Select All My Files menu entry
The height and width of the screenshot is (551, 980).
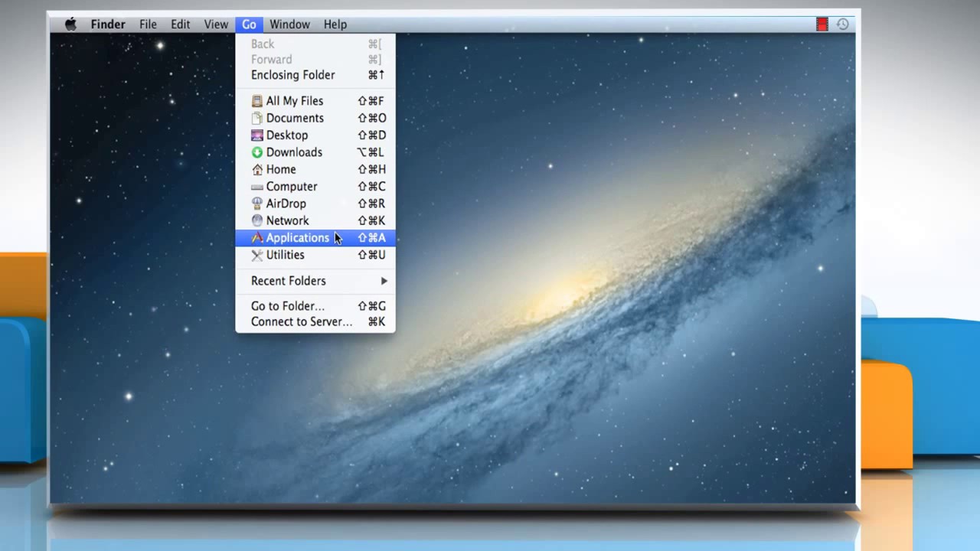[x=315, y=101]
